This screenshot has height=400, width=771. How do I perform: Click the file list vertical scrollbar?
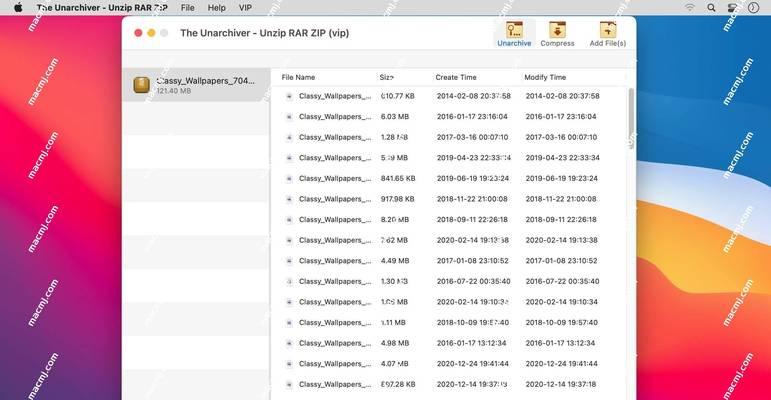[631, 118]
